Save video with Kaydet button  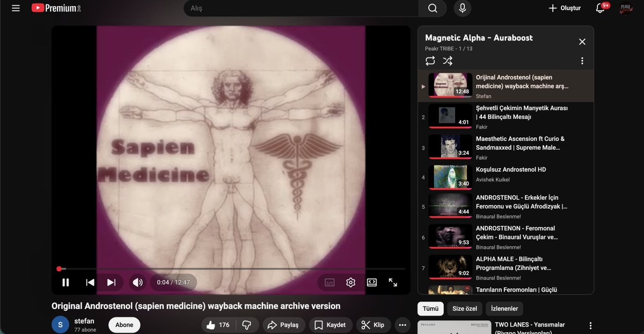pyautogui.click(x=331, y=325)
